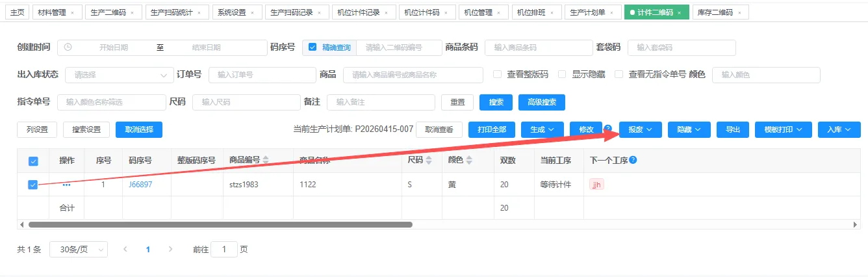
Task: Enable the 查看整版码 checkbox
Action: click(x=498, y=75)
